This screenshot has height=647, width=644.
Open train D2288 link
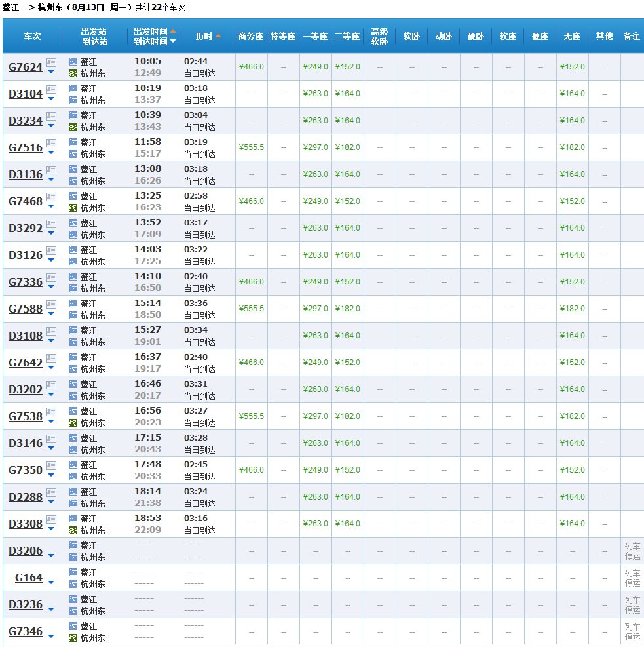(26, 497)
